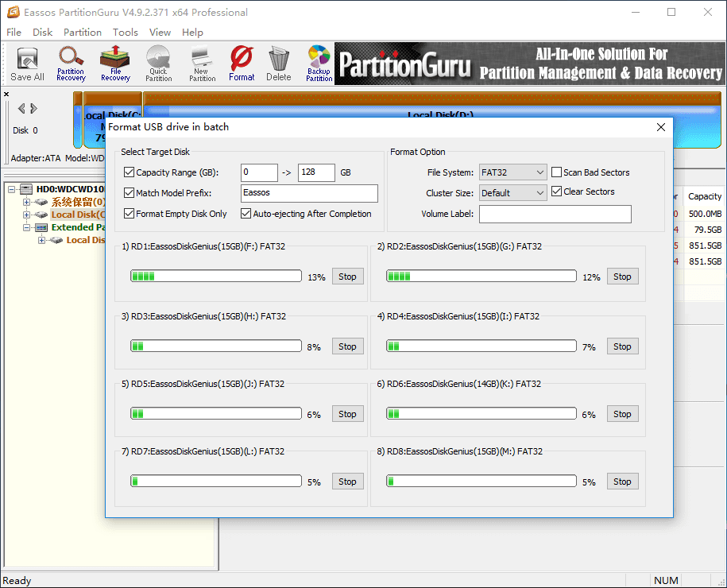Click RD4 progress bar at 7%
This screenshot has height=588, width=727.
(481, 346)
